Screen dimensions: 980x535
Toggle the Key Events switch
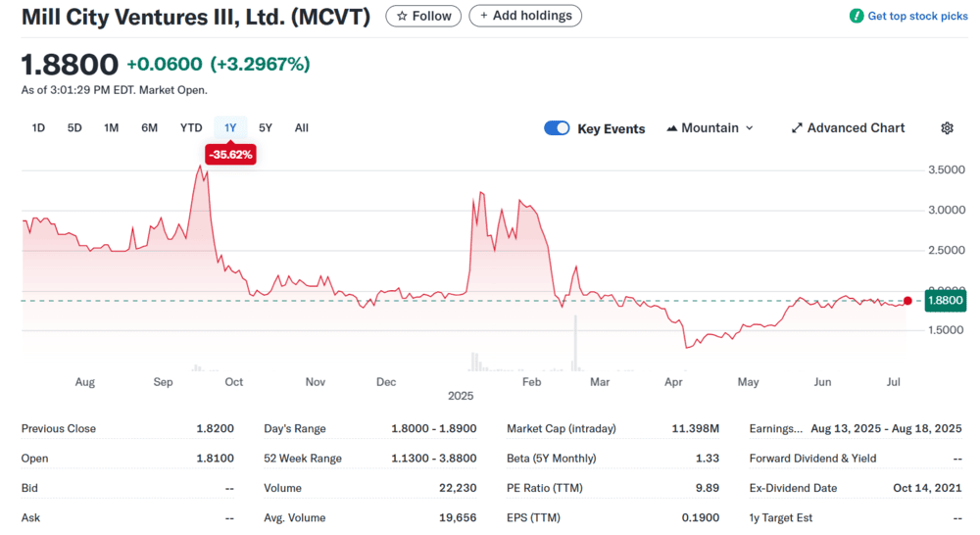click(x=557, y=128)
